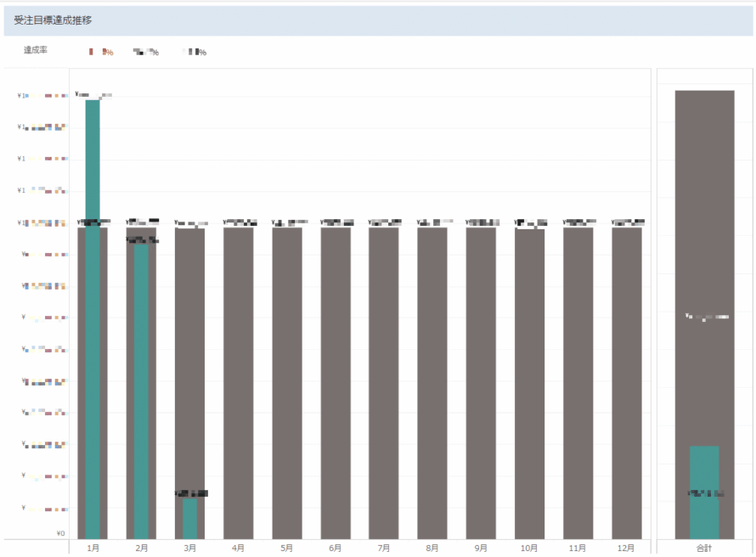This screenshot has width=756, height=557.
Task: Click the gray target bar for 9月
Action: coord(481,382)
